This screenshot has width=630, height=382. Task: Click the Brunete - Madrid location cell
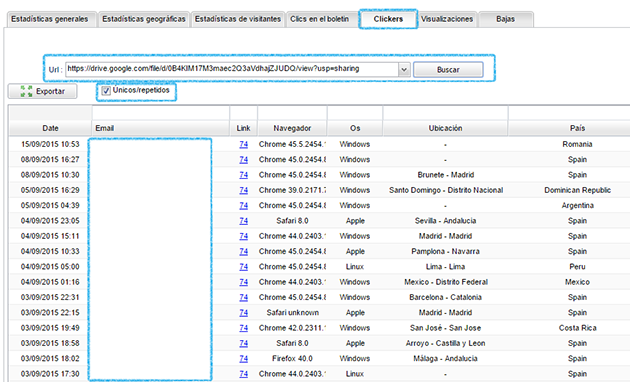click(446, 175)
